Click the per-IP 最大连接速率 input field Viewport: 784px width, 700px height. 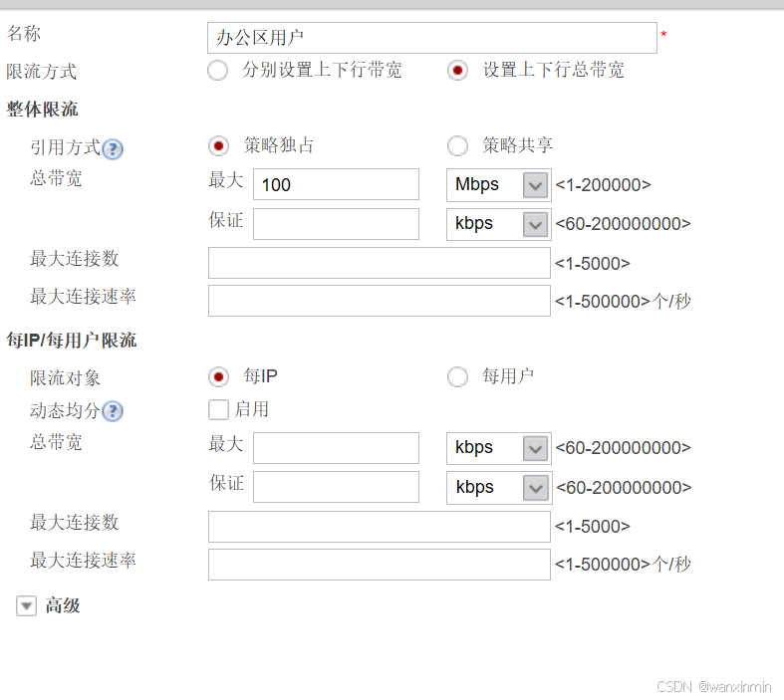379,565
